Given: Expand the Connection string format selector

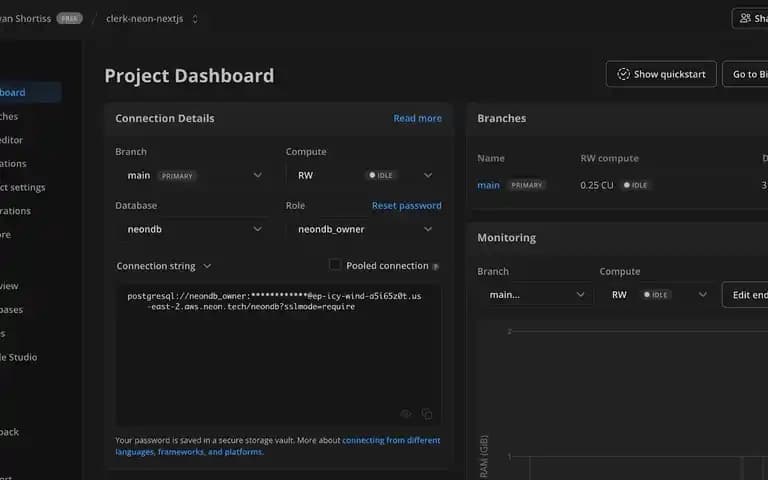Looking at the screenshot, I should 164,266.
